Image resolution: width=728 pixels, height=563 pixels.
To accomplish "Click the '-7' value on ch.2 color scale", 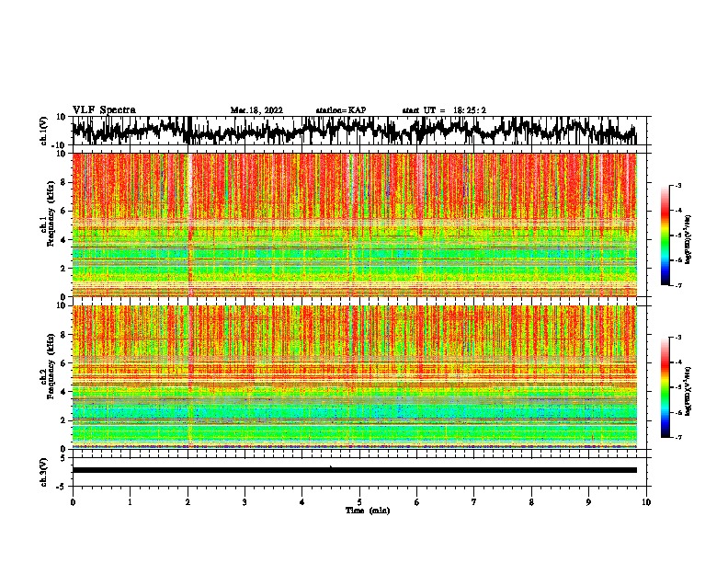I will click(x=678, y=437).
